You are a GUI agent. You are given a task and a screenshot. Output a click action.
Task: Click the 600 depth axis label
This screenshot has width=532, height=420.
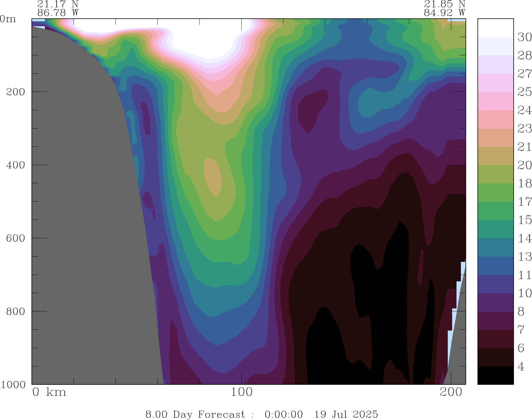15,238
